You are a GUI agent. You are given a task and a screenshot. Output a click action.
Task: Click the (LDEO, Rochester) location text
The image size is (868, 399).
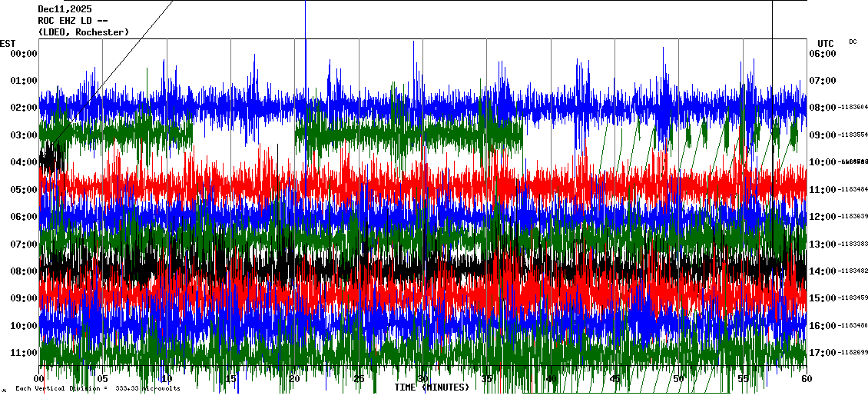[83, 32]
